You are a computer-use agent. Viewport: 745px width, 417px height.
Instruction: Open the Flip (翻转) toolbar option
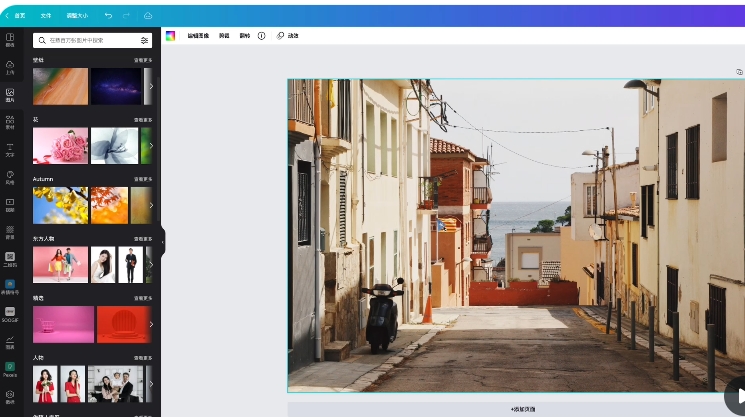(x=244, y=36)
